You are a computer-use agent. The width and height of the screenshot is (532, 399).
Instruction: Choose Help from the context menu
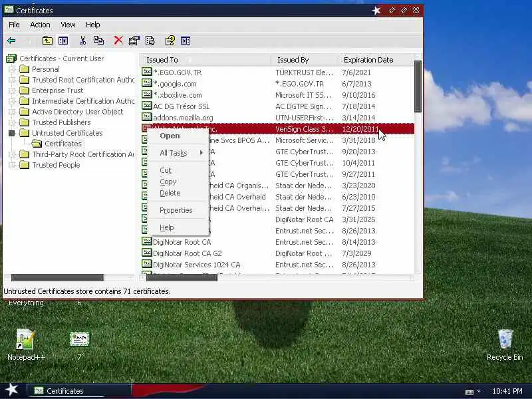click(x=178, y=227)
